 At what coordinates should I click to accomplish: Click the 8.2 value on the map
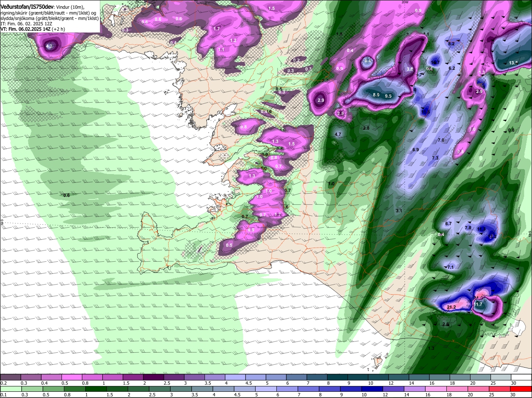452,44
